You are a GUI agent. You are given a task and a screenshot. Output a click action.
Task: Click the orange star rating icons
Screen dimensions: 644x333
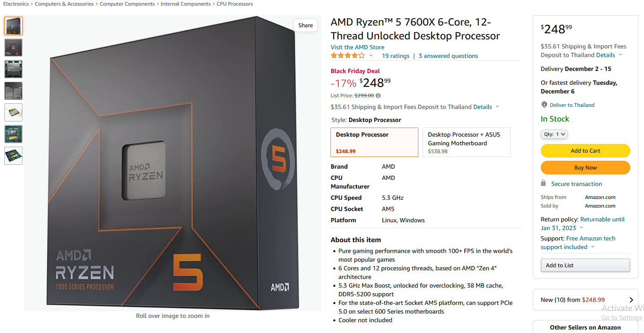coord(346,55)
